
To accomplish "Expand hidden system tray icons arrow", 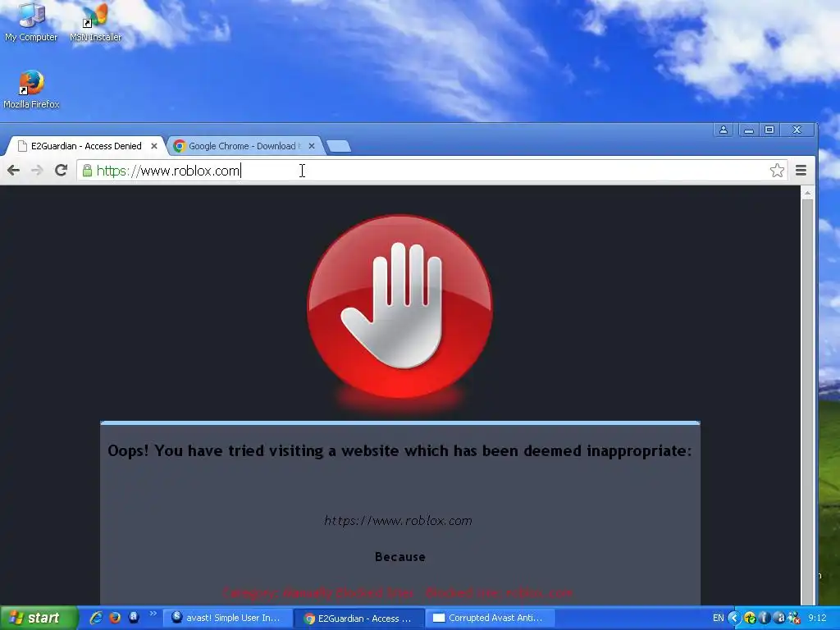I will tap(734, 618).
